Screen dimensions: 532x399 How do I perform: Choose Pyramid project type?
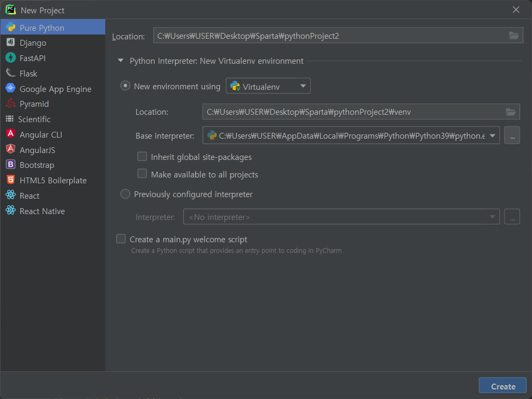point(53,104)
